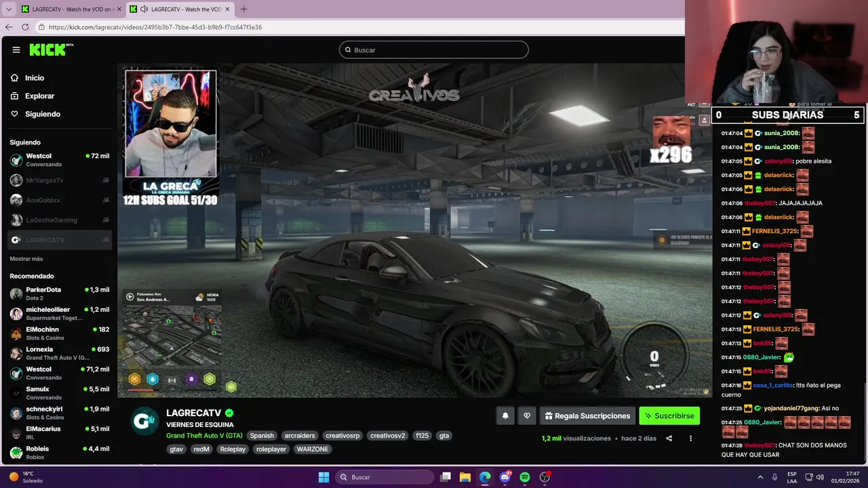Open the taskbar clock showing 17:47
This screenshot has width=868, height=488.
pos(847,477)
